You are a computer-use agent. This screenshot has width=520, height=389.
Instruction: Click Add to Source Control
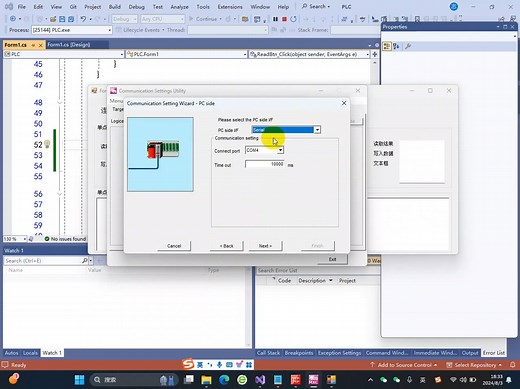404,365
